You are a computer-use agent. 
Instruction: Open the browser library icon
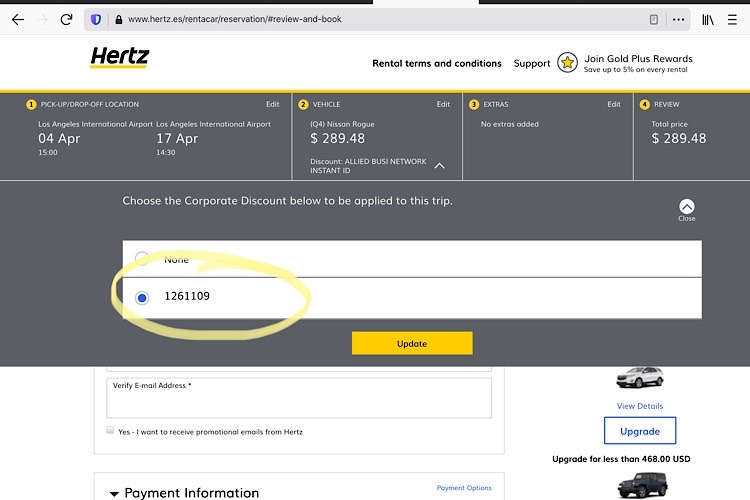707,19
